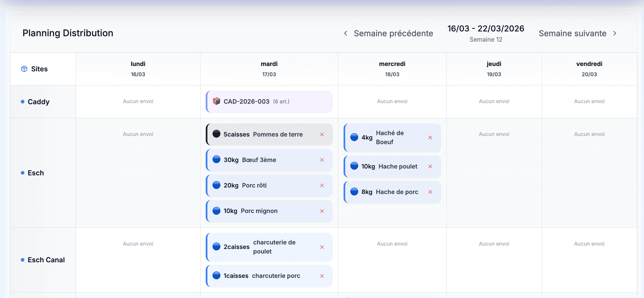Click Aucun envoi for Esch Canal on vendredi
Image resolution: width=644 pixels, height=298 pixels.
[589, 244]
